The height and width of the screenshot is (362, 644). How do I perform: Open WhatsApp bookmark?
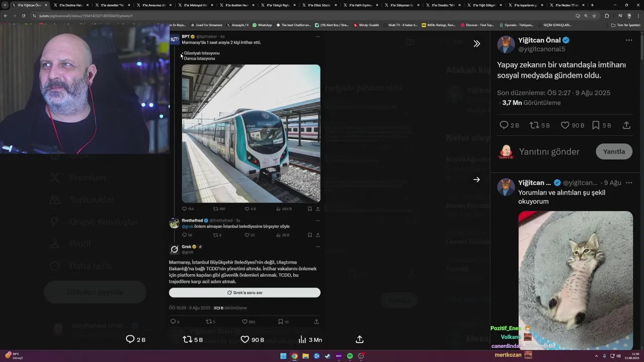pos(262,25)
